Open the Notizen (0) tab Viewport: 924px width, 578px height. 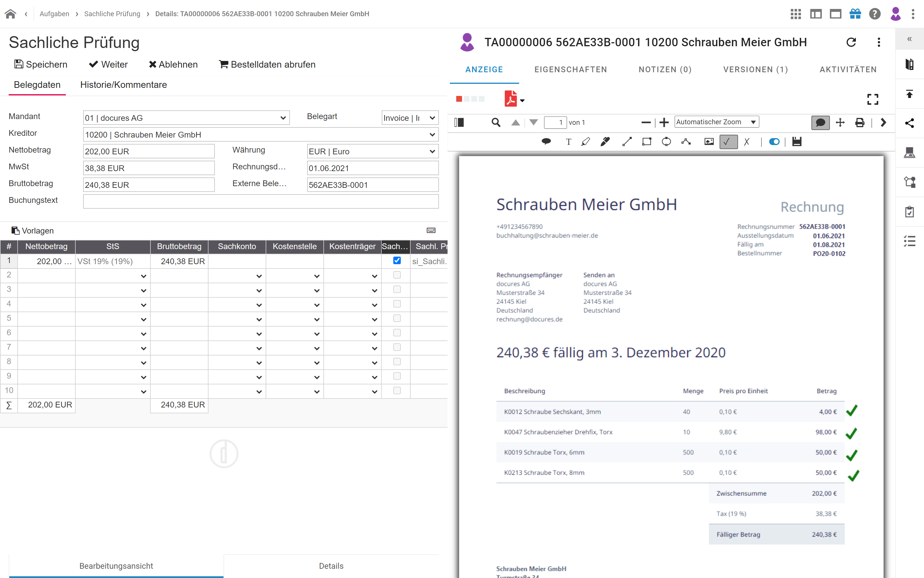[665, 70]
